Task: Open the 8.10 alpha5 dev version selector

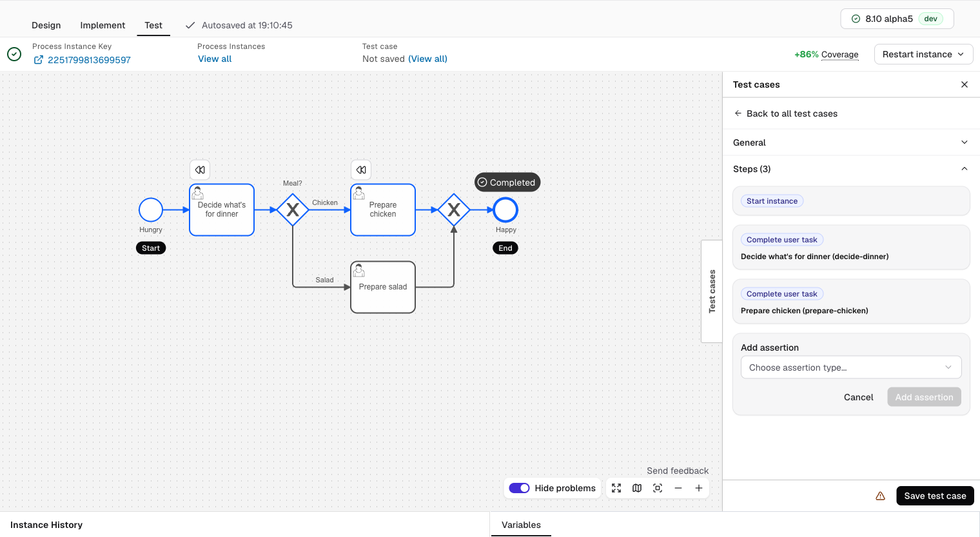Action: click(x=897, y=19)
